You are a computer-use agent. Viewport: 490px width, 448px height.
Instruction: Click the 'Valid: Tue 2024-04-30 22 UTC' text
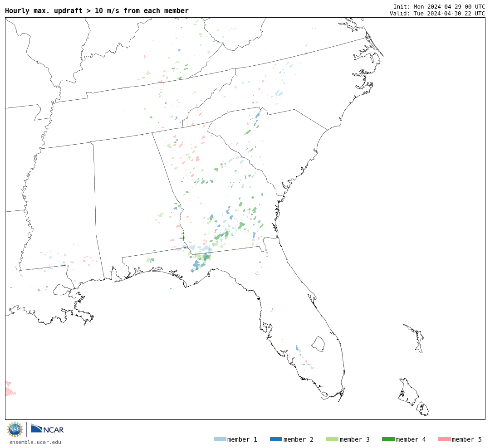(437, 14)
